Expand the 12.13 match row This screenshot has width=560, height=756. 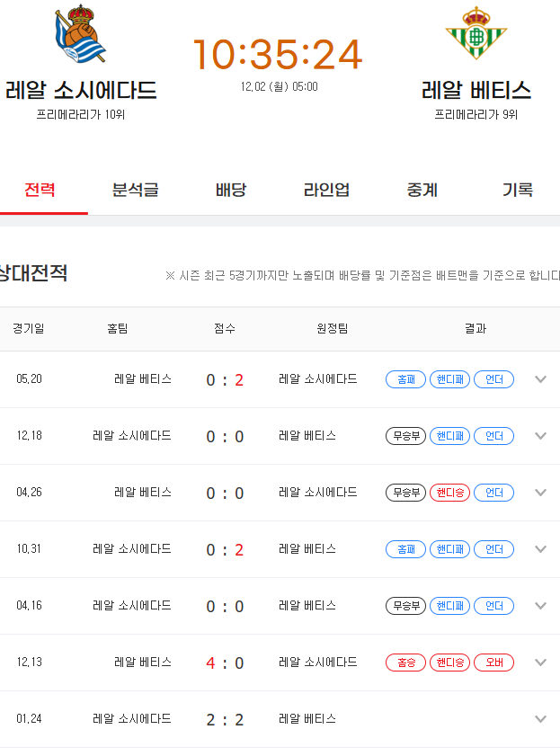pyautogui.click(x=541, y=663)
